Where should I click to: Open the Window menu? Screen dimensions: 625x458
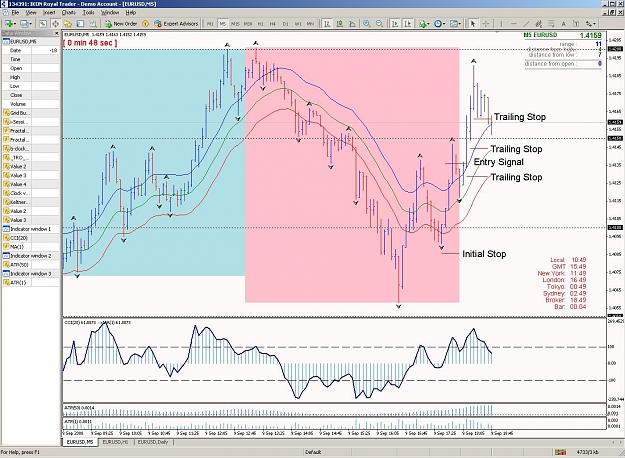point(110,13)
